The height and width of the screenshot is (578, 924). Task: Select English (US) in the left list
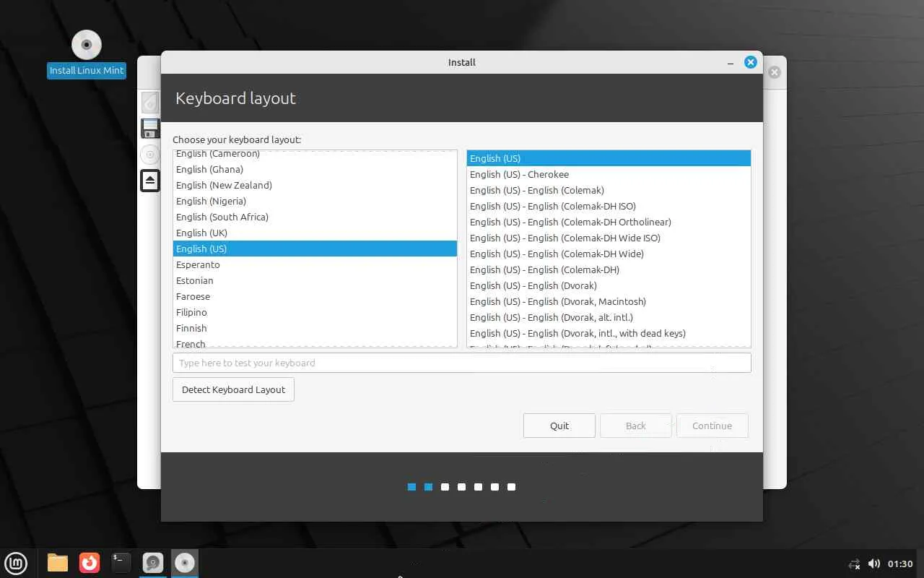click(315, 249)
